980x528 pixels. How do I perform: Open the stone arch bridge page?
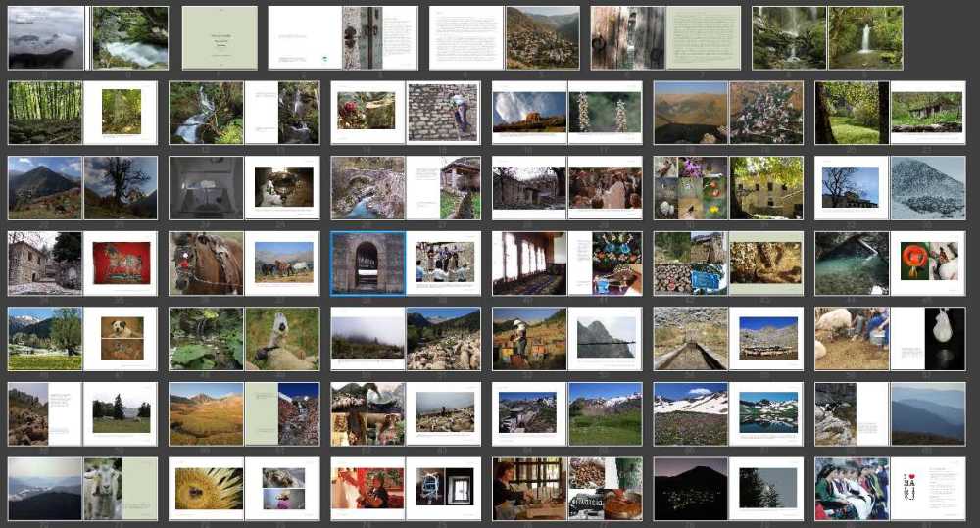367,187
